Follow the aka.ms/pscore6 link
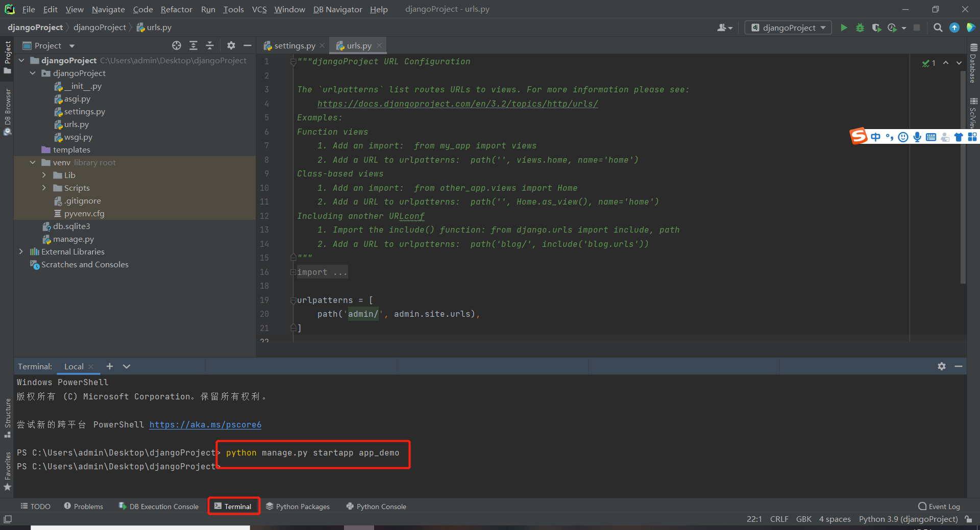980x530 pixels. [205, 424]
